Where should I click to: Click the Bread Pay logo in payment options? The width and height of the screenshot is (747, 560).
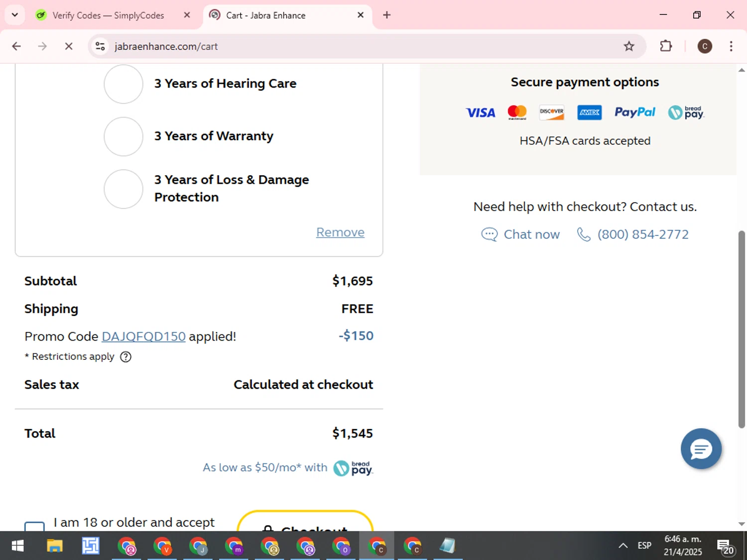686,112
